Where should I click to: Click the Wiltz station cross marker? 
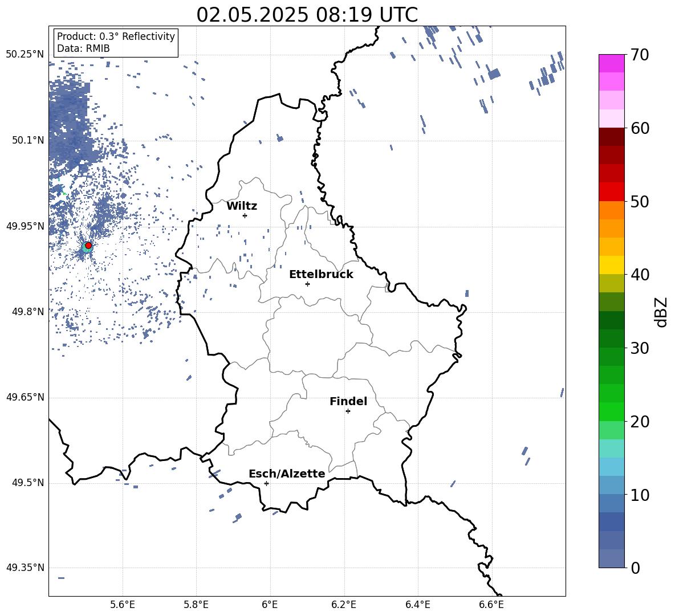(245, 215)
